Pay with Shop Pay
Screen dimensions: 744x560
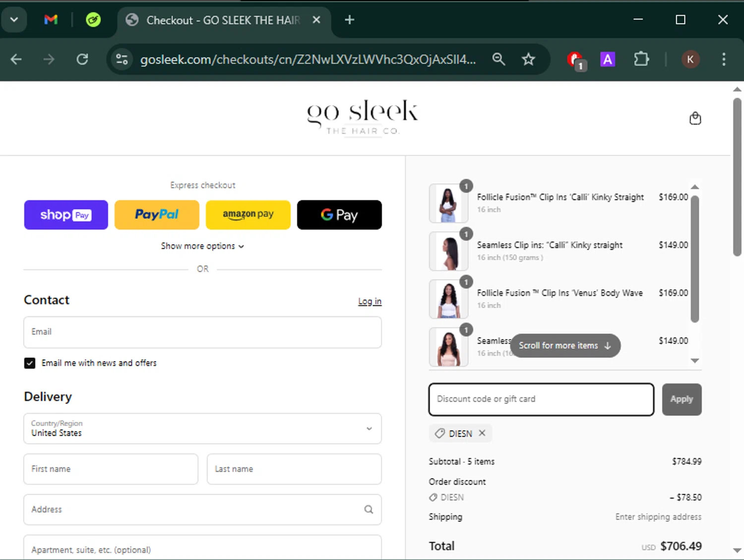click(66, 215)
